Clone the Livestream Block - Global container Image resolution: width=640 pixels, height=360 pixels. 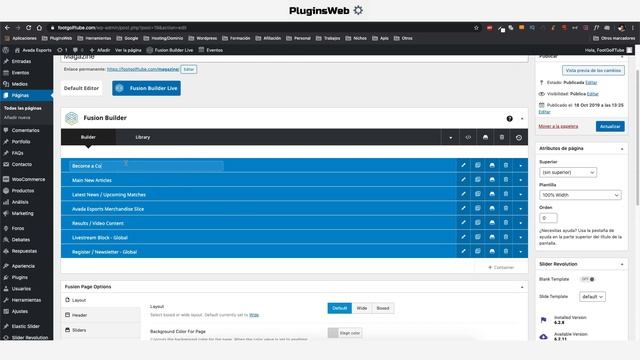[478, 237]
